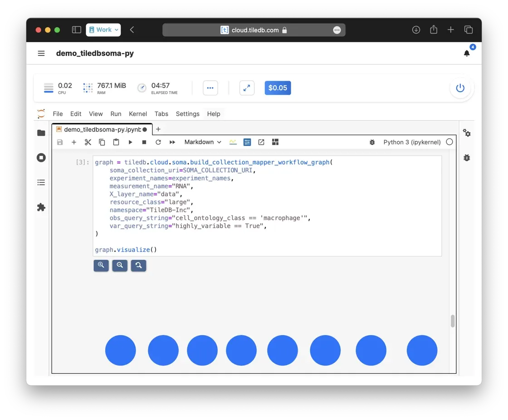Toggle fullscreen expand arrows button
This screenshot has height=420, width=508.
pos(247,88)
